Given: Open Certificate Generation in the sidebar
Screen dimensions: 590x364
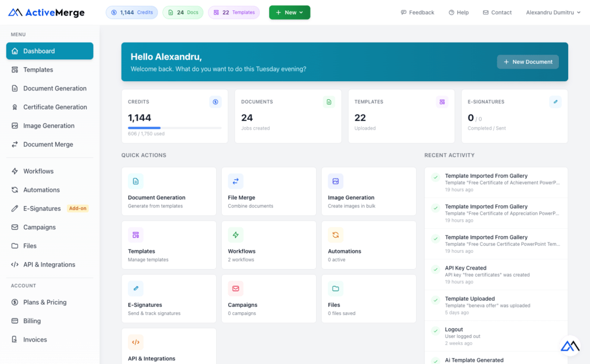Looking at the screenshot, I should pyautogui.click(x=50, y=107).
